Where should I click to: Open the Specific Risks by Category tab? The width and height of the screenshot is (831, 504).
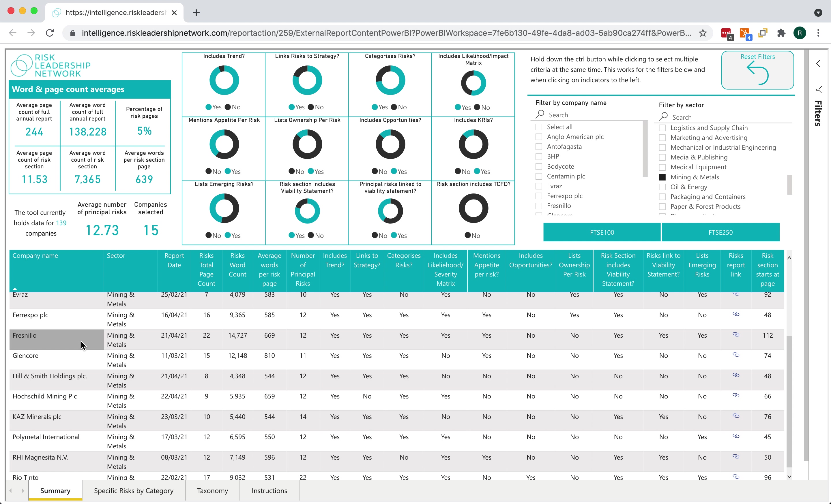click(134, 490)
